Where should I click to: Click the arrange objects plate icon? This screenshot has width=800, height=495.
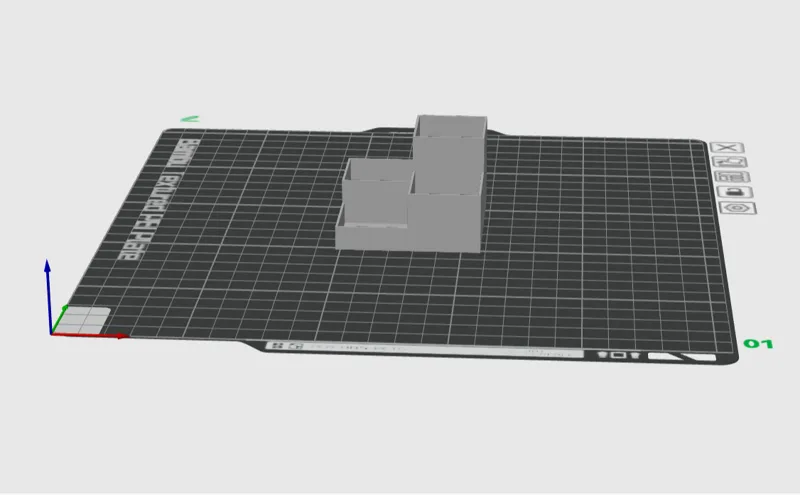point(733,177)
